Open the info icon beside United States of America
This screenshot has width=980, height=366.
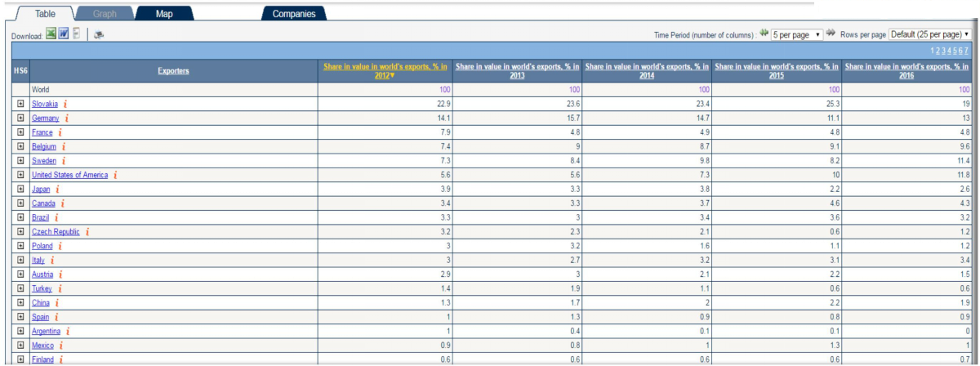click(115, 175)
